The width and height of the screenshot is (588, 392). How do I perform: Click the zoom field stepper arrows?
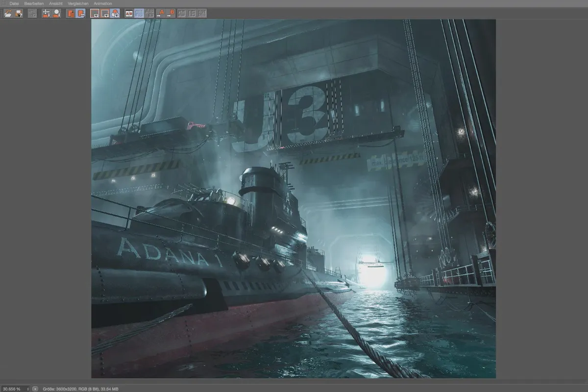click(27, 389)
